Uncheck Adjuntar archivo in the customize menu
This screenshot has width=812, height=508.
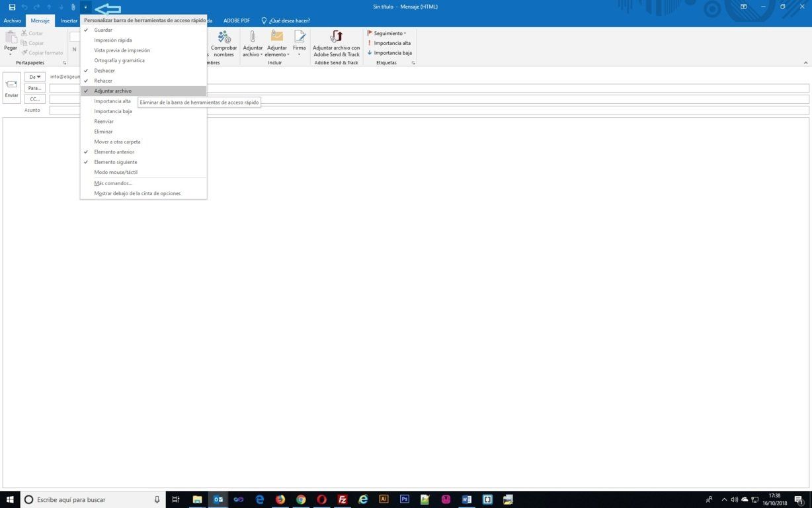point(113,91)
